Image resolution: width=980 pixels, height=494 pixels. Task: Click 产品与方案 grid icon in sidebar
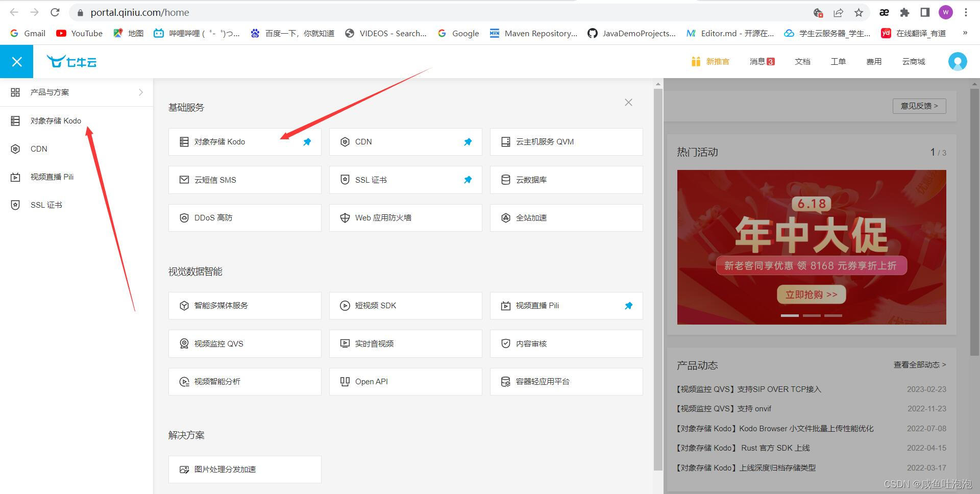coord(15,92)
